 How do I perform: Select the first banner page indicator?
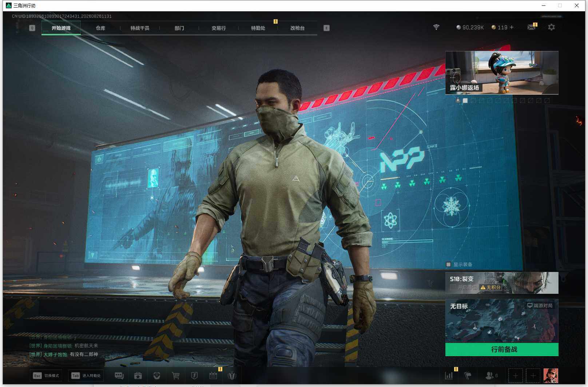(x=465, y=100)
